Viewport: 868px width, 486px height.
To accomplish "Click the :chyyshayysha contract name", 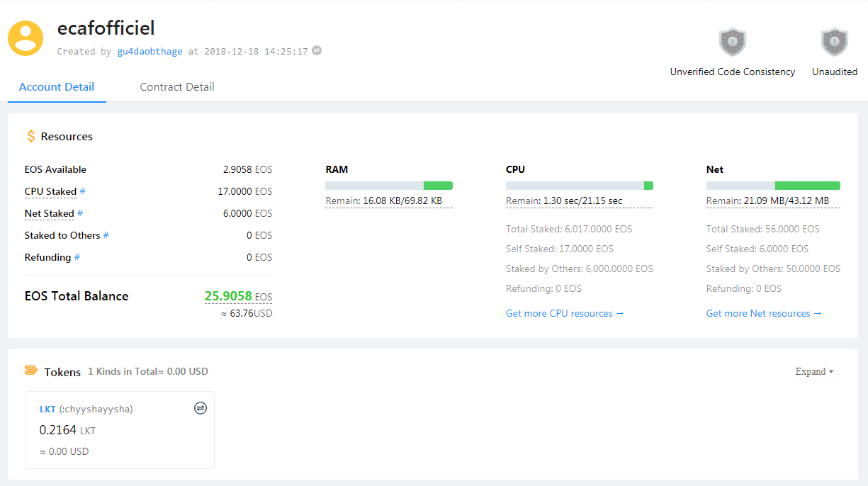I will click(96, 409).
